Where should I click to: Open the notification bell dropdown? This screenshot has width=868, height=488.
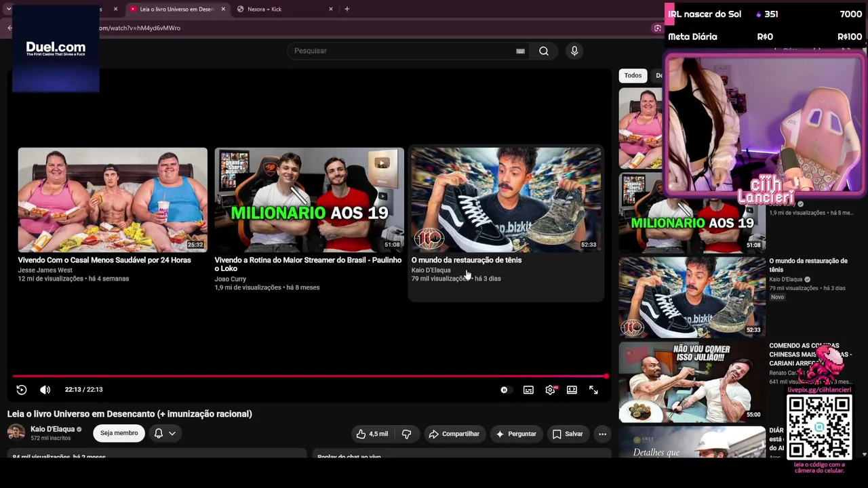[165, 433]
